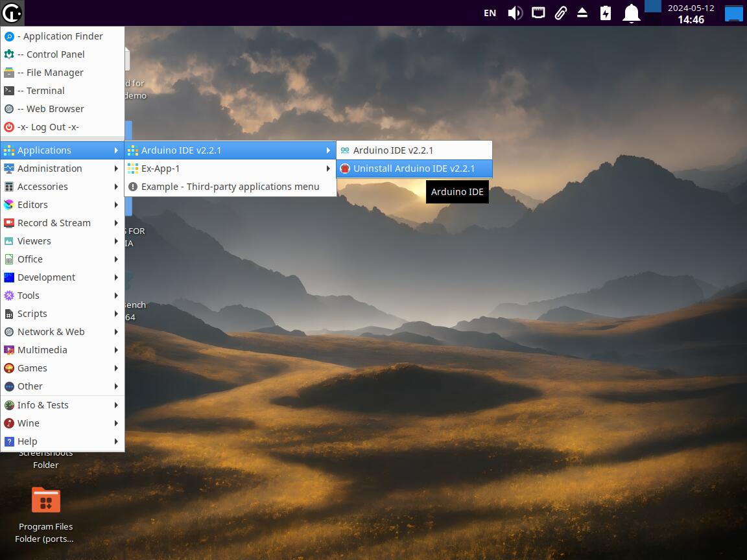
Task: Launch Arduino IDE v2.2.1 application
Action: point(414,150)
